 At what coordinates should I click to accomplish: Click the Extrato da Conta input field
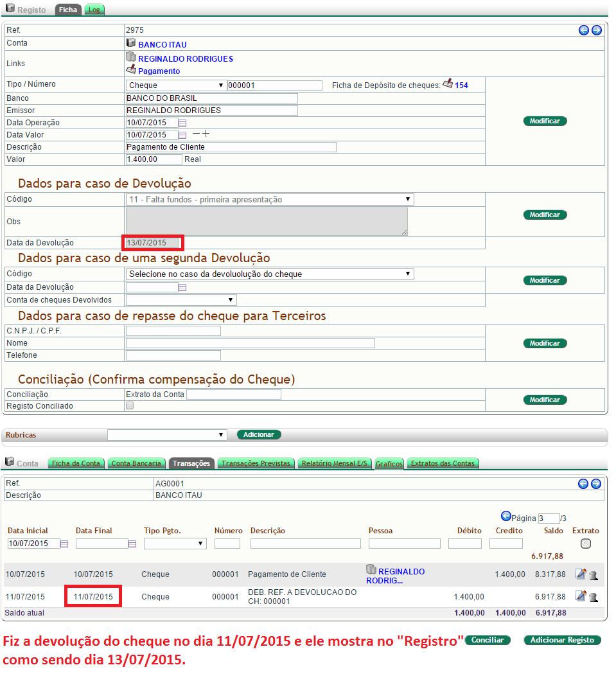234,395
